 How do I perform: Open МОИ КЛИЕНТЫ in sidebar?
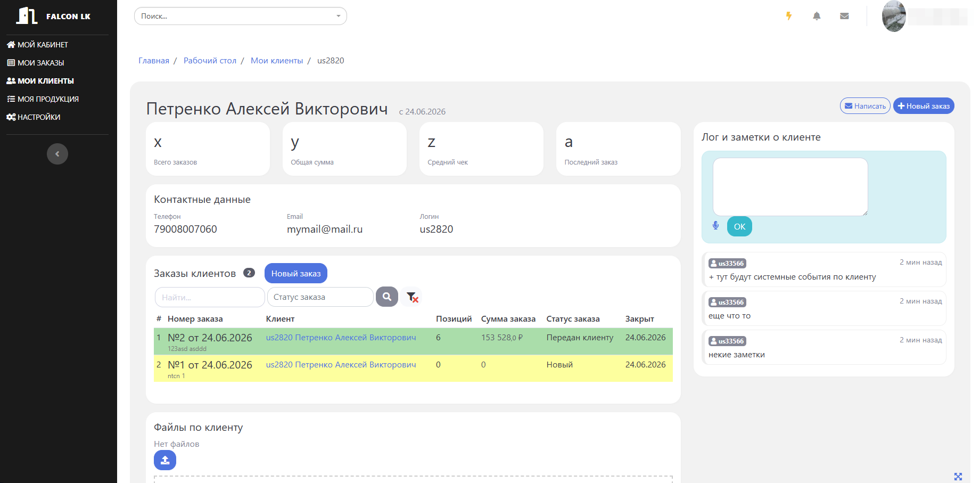point(40,81)
